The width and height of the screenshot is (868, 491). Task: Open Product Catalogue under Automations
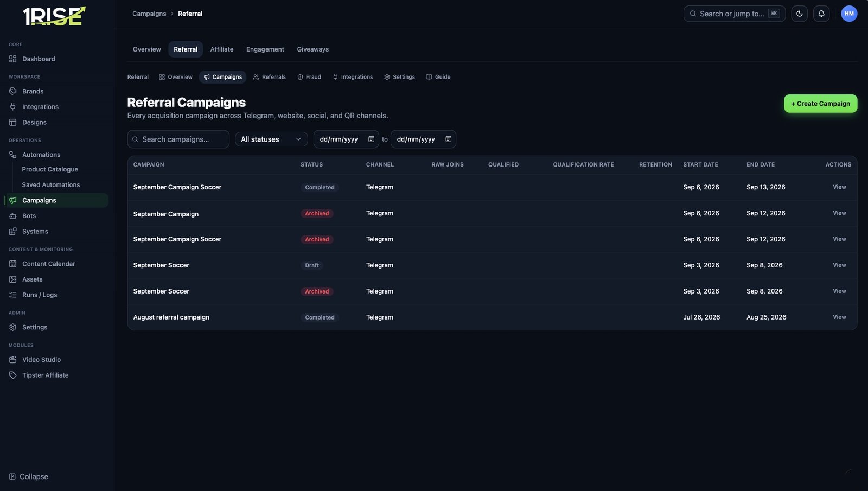click(x=50, y=169)
